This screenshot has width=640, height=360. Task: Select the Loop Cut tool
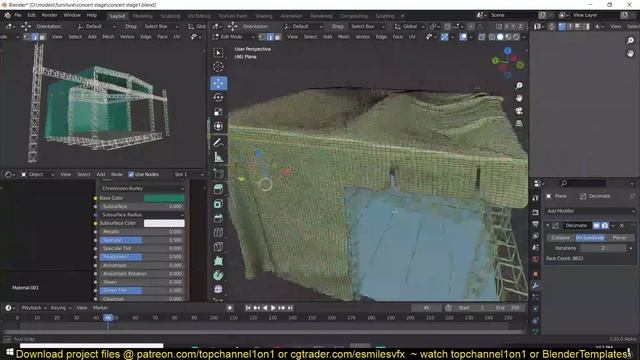(218, 232)
